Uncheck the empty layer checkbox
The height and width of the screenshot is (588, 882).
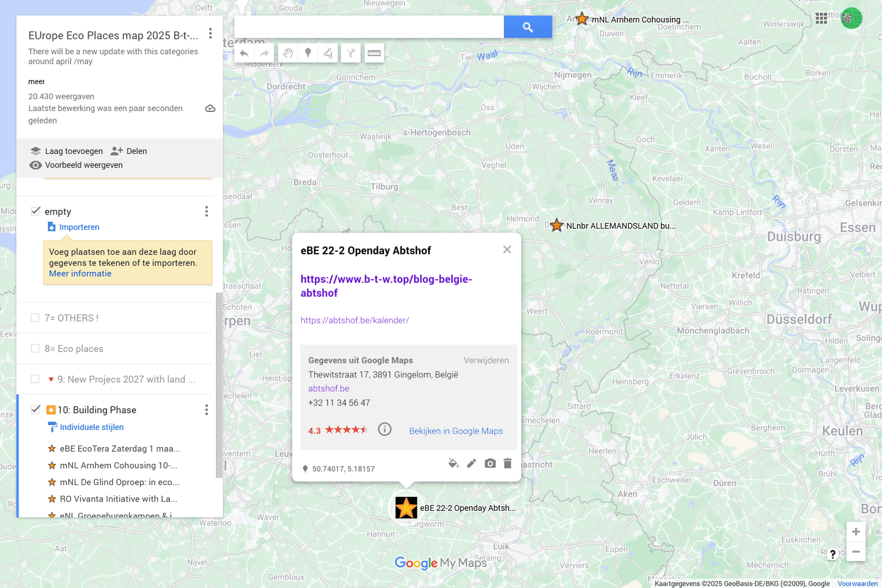[35, 211]
